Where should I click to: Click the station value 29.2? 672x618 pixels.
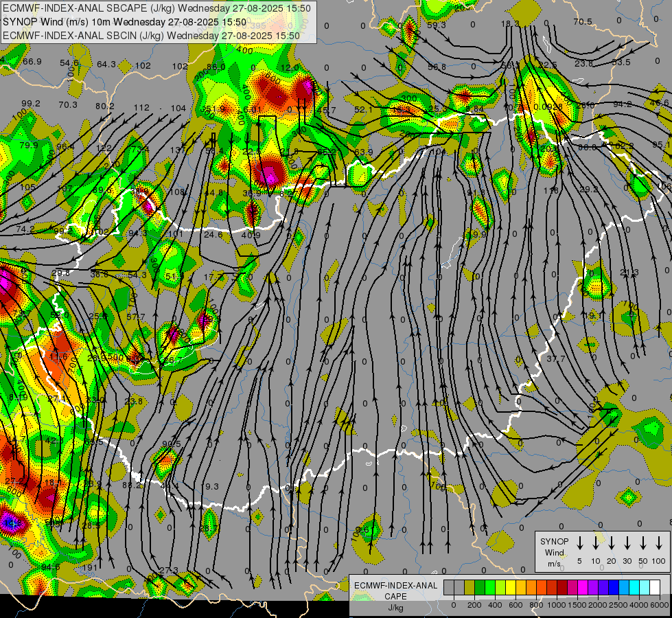coord(589,189)
